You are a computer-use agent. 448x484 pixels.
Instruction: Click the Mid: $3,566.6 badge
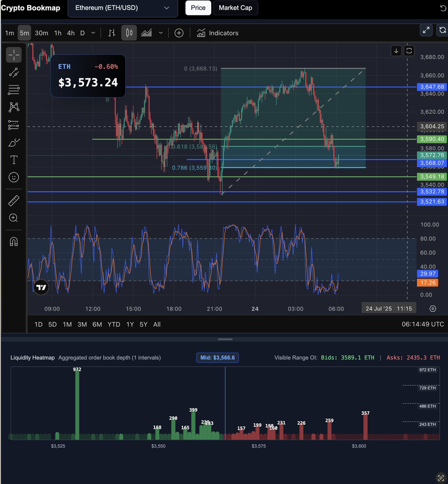coord(217,358)
